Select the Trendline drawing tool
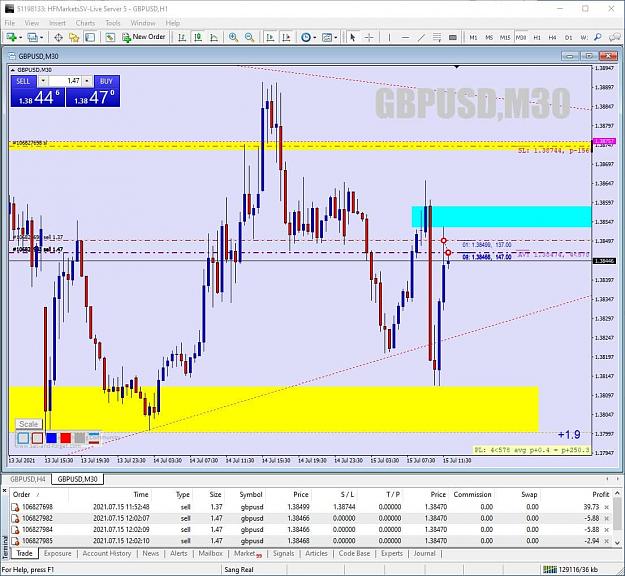The height and width of the screenshot is (576, 625). (421, 37)
